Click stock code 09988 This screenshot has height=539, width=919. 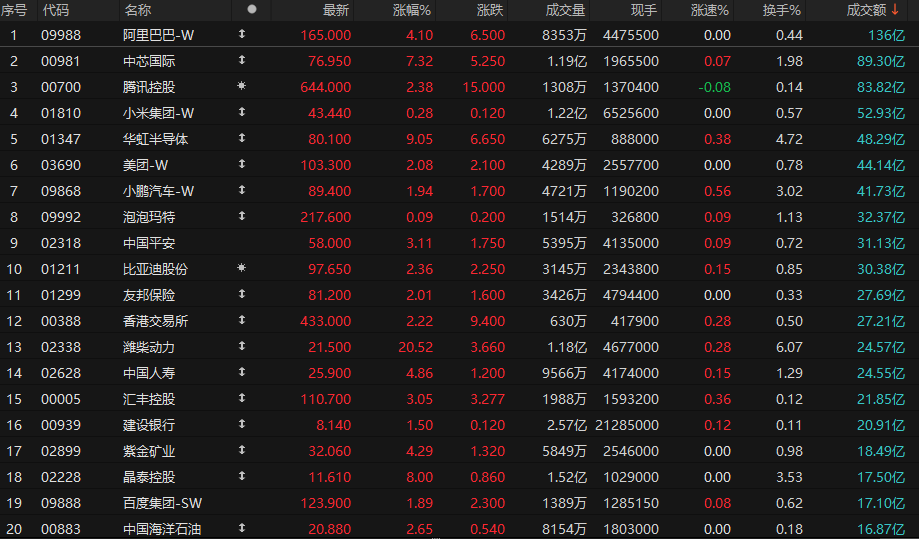pyautogui.click(x=61, y=35)
